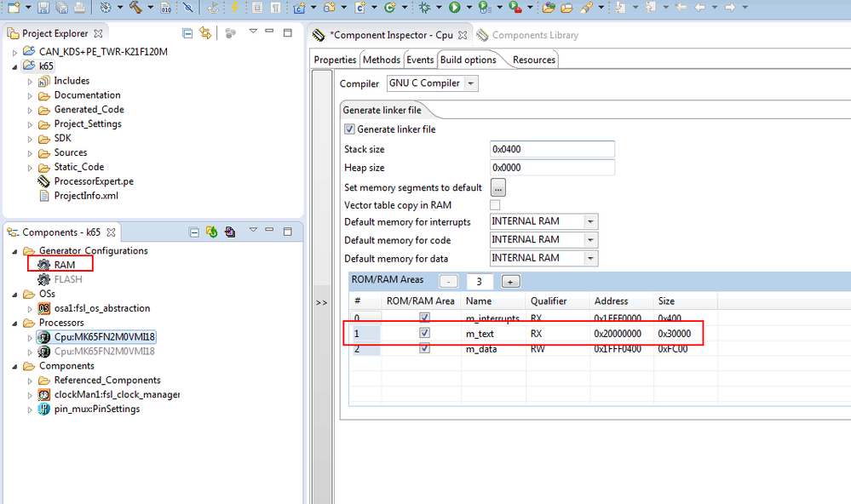Click the >> expand view button
Image resolution: width=851 pixels, height=504 pixels.
pos(321,303)
